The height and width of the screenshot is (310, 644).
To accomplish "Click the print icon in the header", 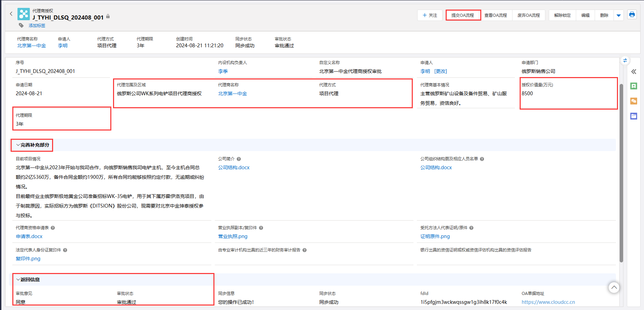I will [x=632, y=15].
